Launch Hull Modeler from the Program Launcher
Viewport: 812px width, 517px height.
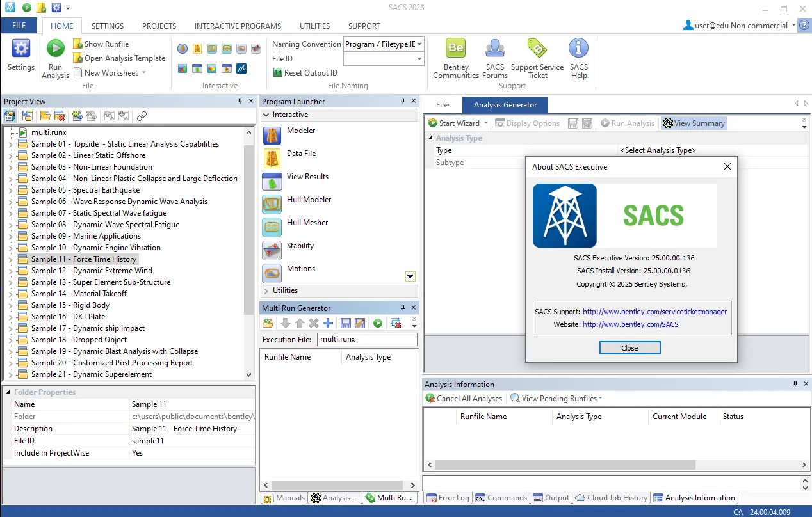click(309, 200)
